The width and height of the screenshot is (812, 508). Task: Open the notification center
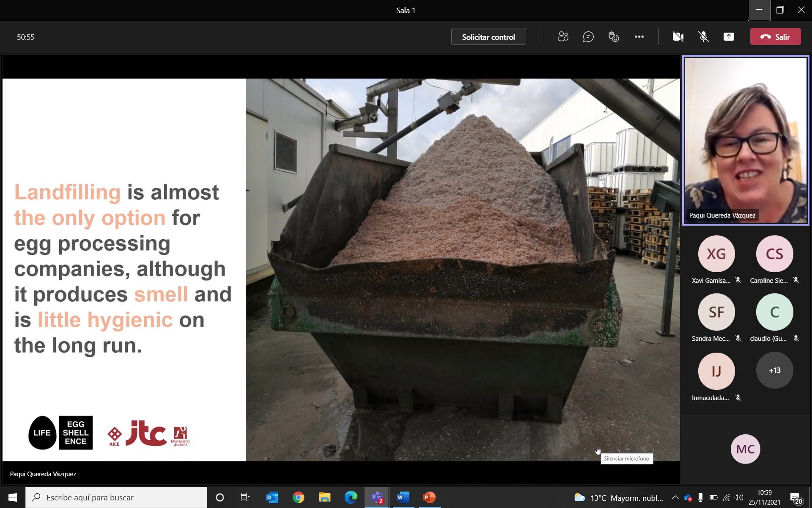(x=796, y=497)
